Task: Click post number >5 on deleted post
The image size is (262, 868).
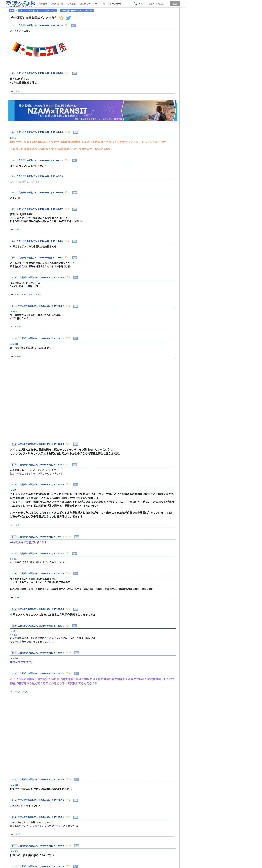Action: 13,176
